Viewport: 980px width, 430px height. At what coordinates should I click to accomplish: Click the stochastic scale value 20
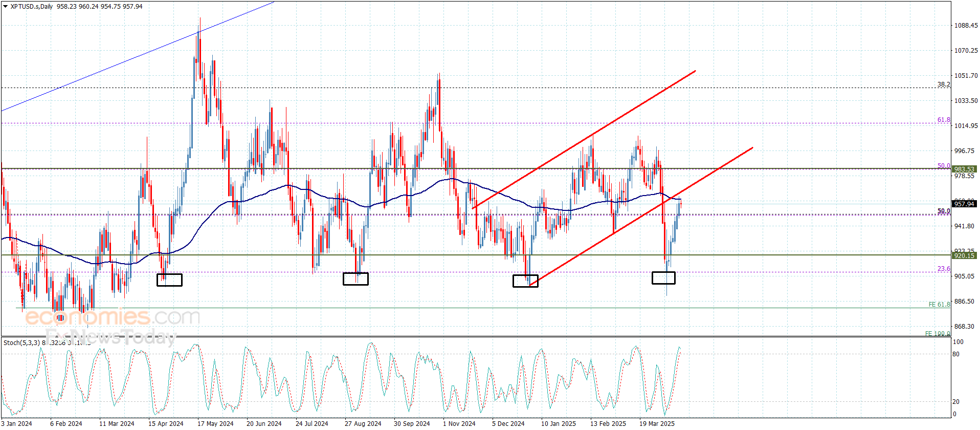(956, 402)
